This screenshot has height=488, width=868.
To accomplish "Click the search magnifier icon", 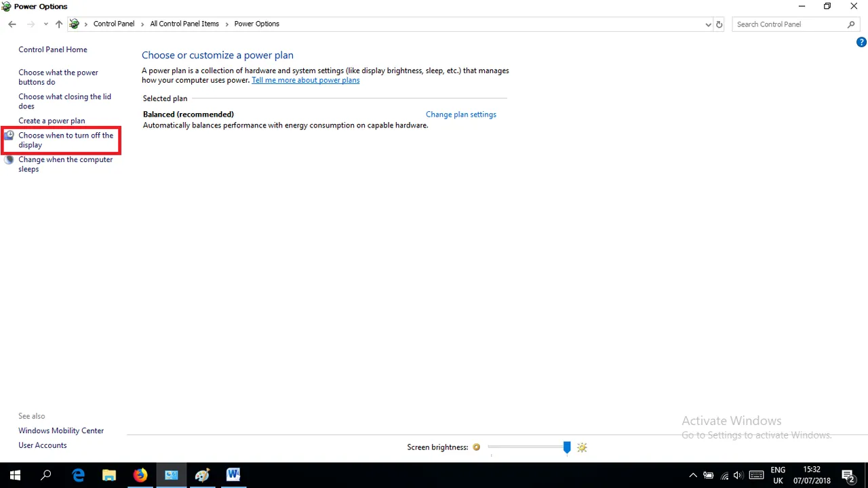I will pyautogui.click(x=852, y=24).
